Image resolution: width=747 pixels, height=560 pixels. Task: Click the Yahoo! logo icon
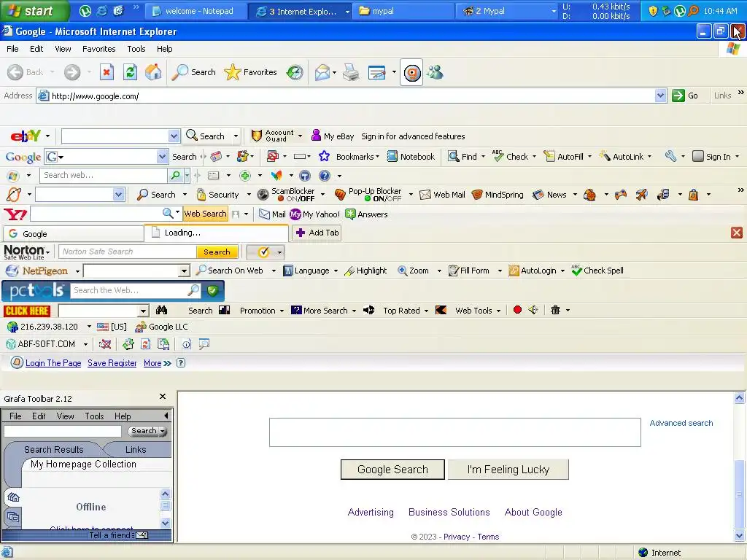pos(15,214)
